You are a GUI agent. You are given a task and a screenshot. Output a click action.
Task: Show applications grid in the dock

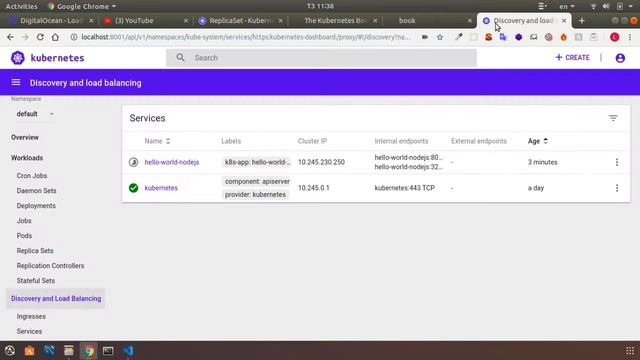pos(630,351)
